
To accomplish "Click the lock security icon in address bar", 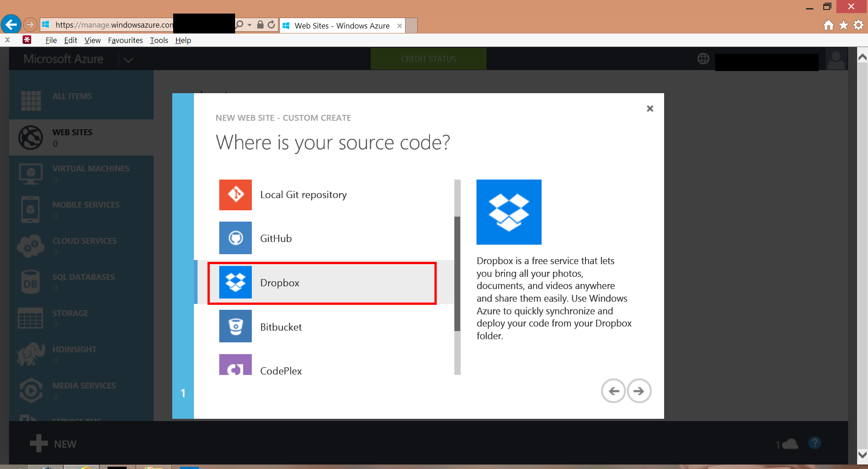I will [260, 24].
